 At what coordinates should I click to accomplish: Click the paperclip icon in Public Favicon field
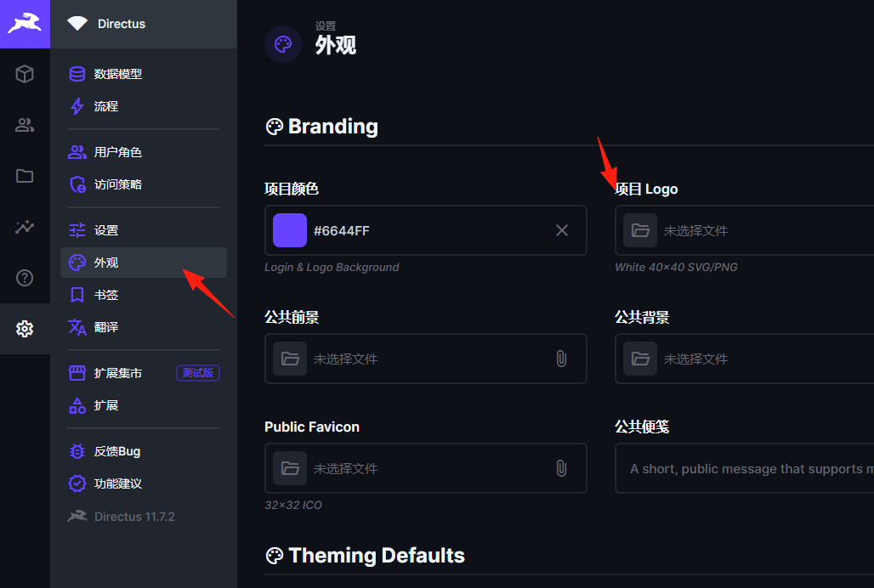pyautogui.click(x=561, y=468)
